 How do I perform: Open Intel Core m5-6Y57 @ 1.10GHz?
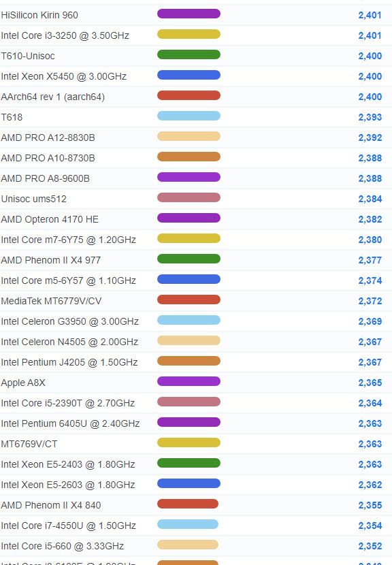[69, 280]
